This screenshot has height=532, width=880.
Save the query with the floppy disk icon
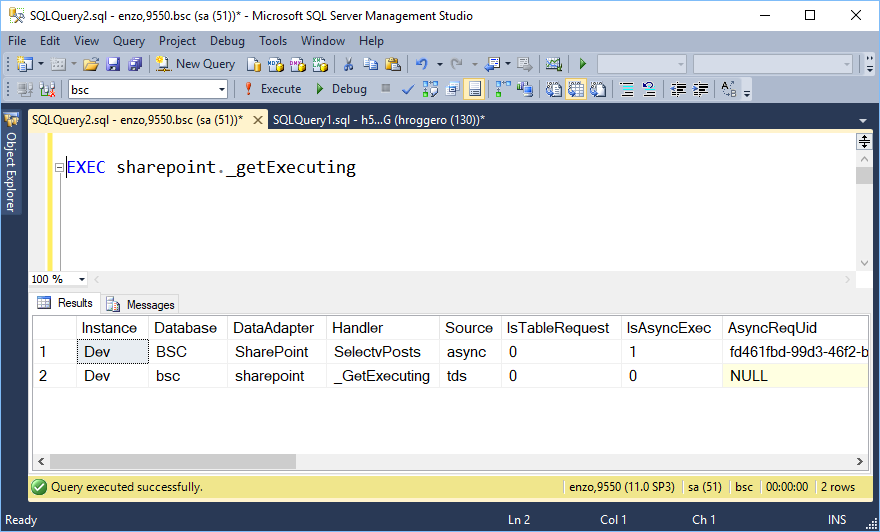(x=113, y=64)
